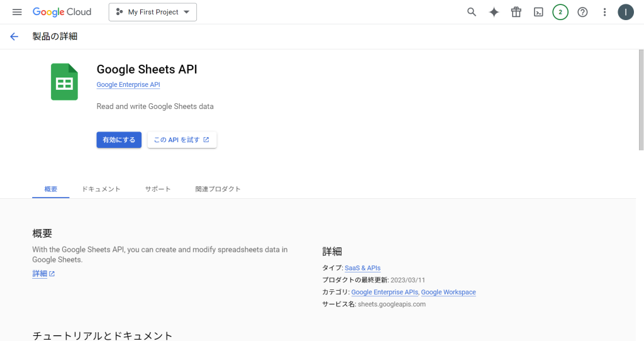Open Gemini sparkle assistant icon

(494, 12)
